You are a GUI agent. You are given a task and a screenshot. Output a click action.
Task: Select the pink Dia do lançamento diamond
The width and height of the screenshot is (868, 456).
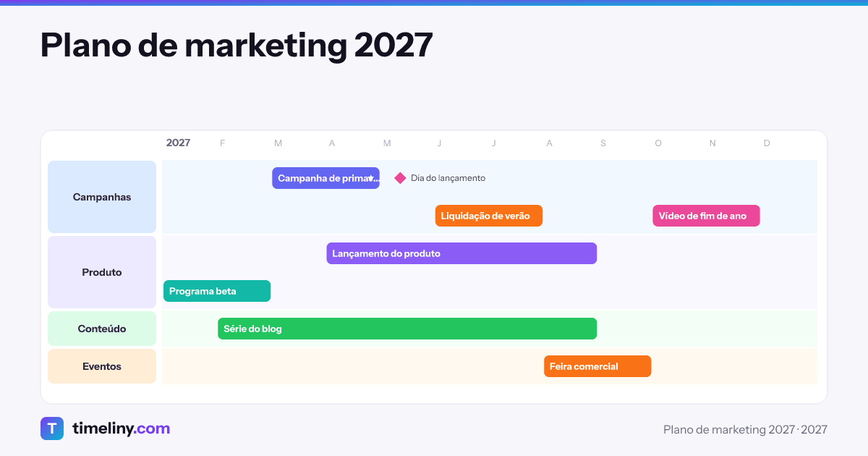coord(400,178)
